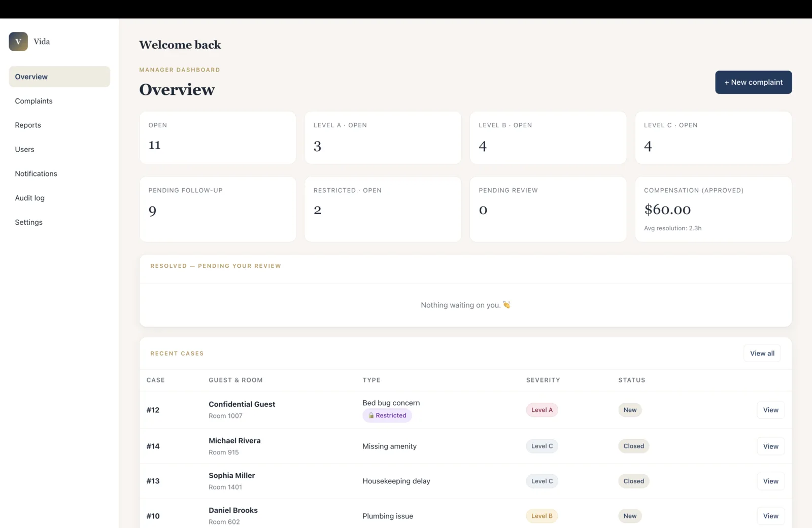Click Room 602 text
Viewport: 812px width, 528px height.
coord(224,522)
